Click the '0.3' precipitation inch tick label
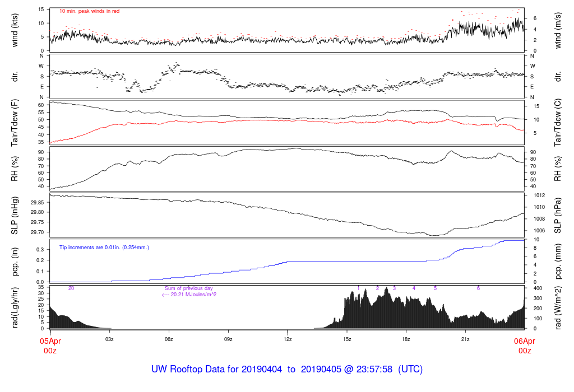574x392 pixels. pyautogui.click(x=40, y=249)
